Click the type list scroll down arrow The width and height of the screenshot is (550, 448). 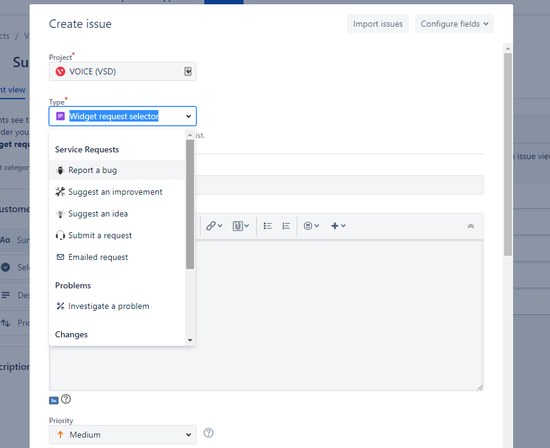coord(190,340)
